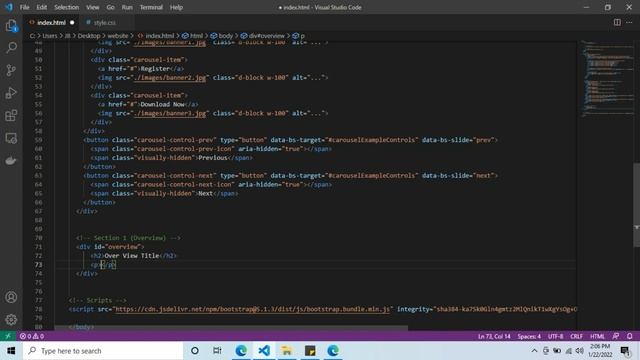Follow the ./images/banner3.jpg link

pos(170,113)
